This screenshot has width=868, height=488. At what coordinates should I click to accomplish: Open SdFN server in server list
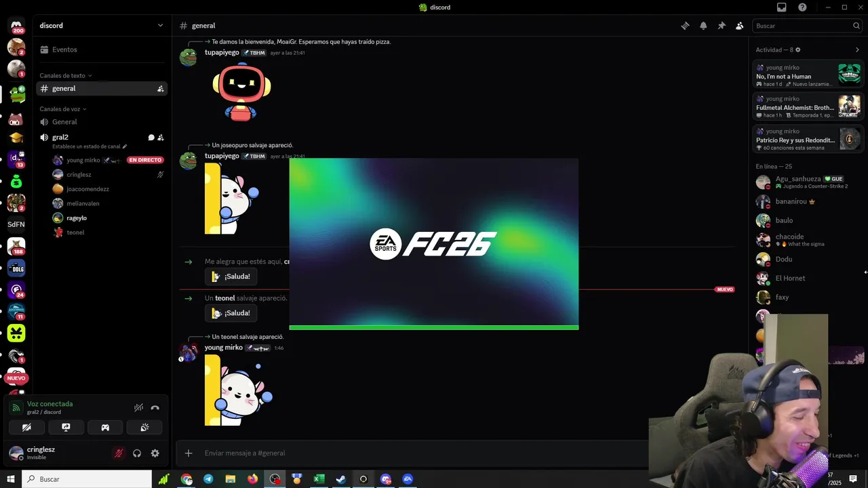[x=16, y=224]
